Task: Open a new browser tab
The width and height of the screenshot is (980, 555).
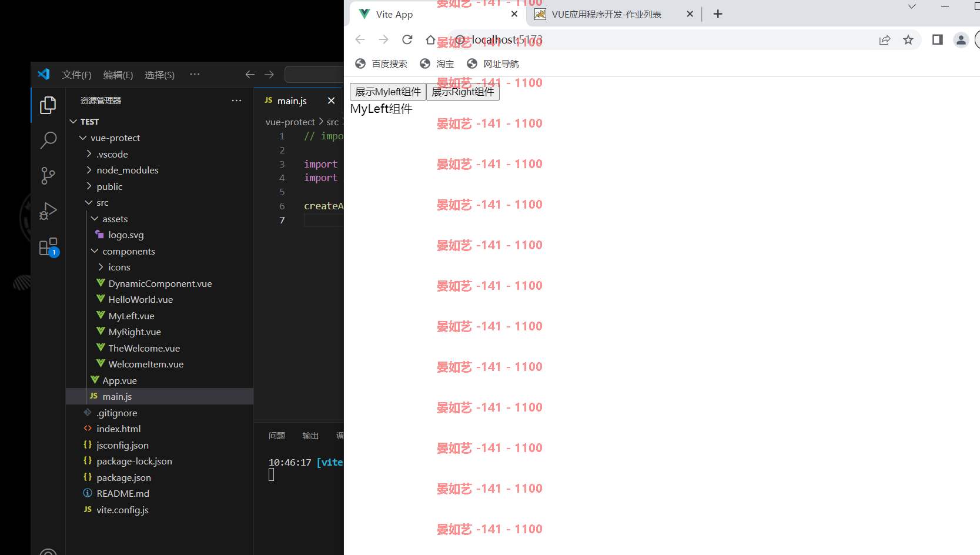Action: 718,14
